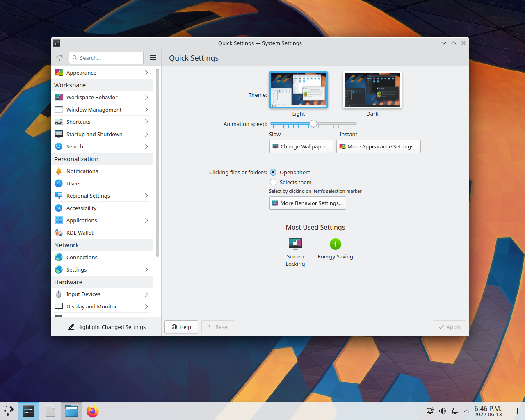525x420 pixels.
Task: Open Energy Saving from Most Used Settings
Action: [x=336, y=249]
